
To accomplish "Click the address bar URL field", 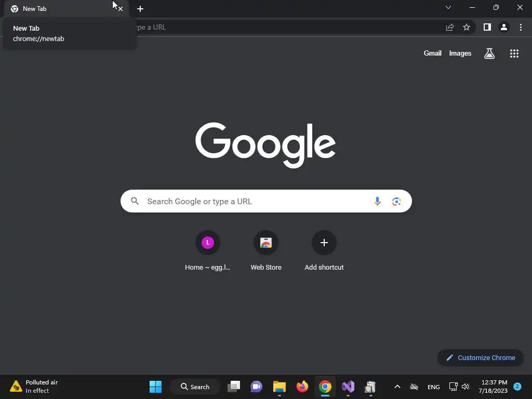I will pyautogui.click(x=288, y=27).
